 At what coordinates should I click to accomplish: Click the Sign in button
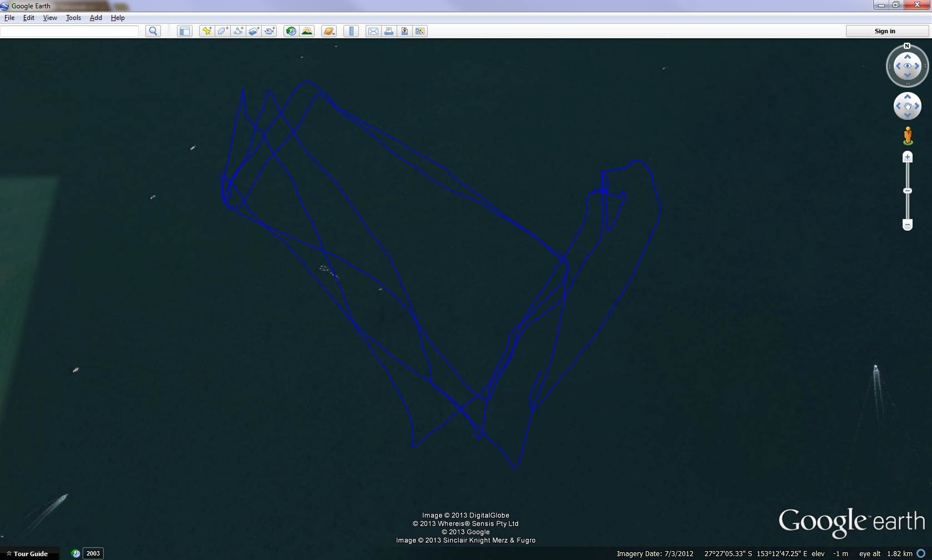tap(884, 31)
